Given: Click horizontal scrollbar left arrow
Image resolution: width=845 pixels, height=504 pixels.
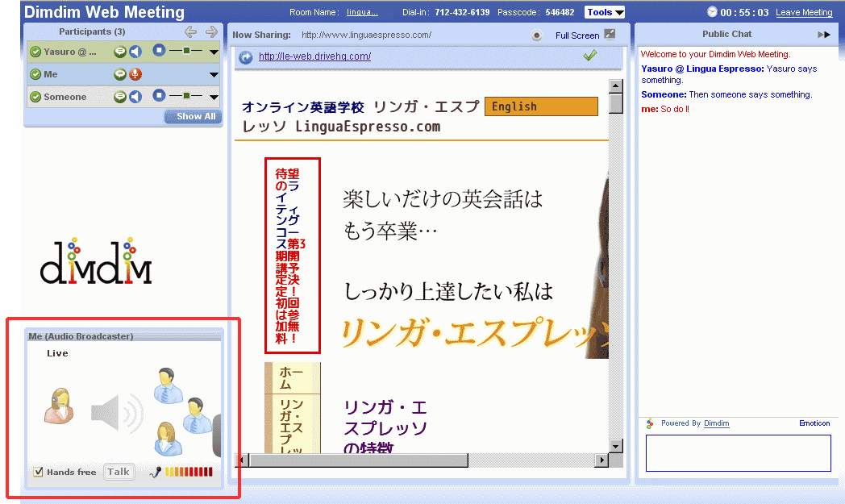Looking at the screenshot, I should click(243, 460).
